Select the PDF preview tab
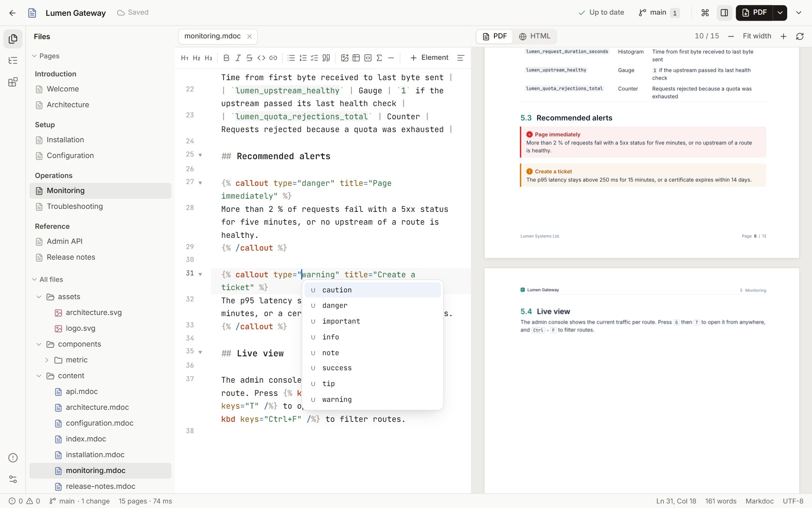The height and width of the screenshot is (508, 812). tap(495, 36)
